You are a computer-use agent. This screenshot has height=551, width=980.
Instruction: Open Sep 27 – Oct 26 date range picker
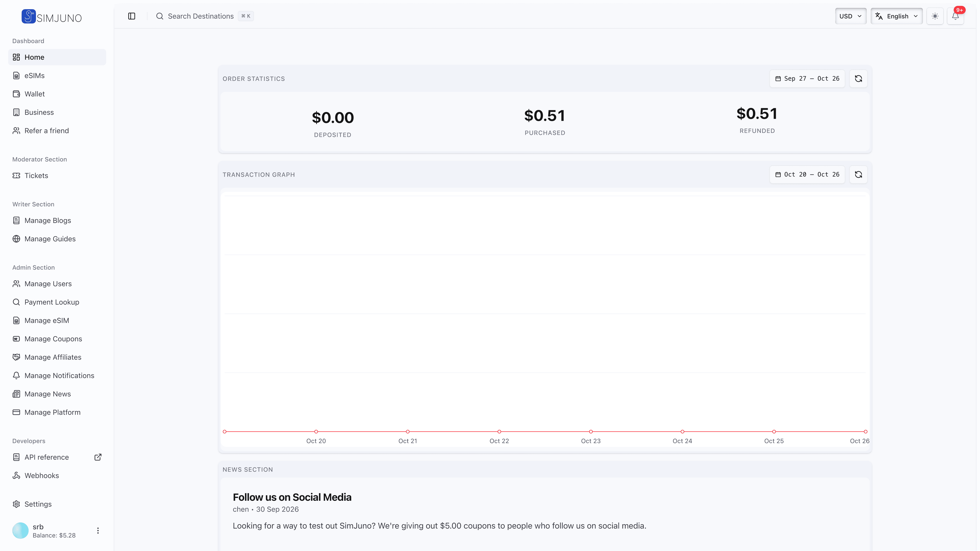click(807, 79)
